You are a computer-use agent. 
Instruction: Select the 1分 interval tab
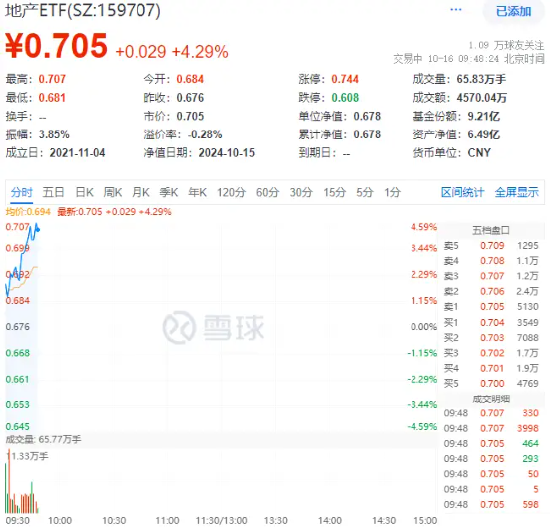392,192
